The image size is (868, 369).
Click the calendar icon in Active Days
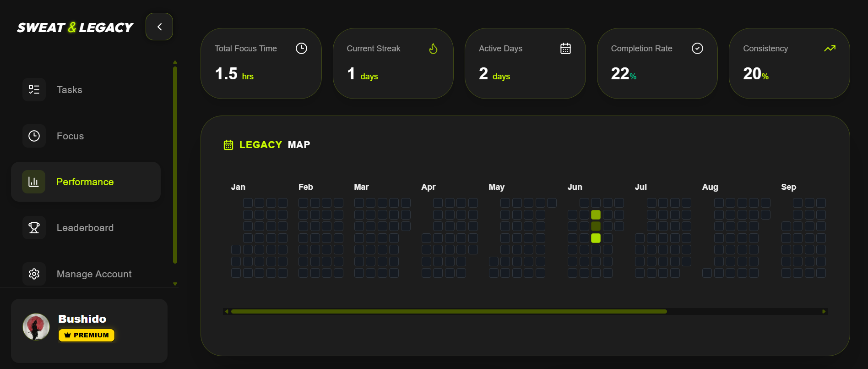point(565,48)
